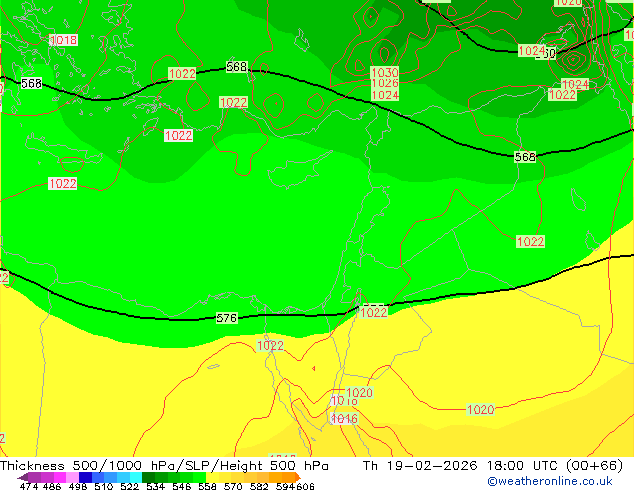The image size is (634, 490).
Task: Select the 1016 pressure label
Action: pyautogui.click(x=344, y=418)
